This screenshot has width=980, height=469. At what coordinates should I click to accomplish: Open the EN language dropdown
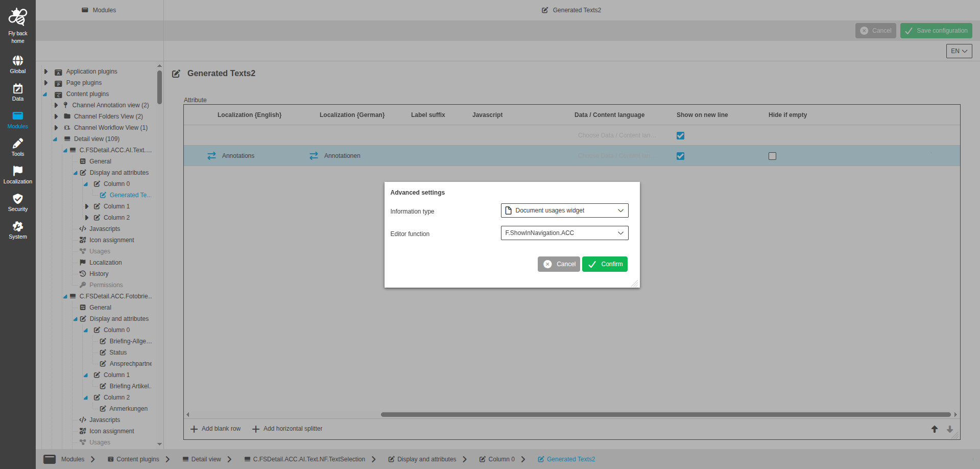click(x=959, y=51)
